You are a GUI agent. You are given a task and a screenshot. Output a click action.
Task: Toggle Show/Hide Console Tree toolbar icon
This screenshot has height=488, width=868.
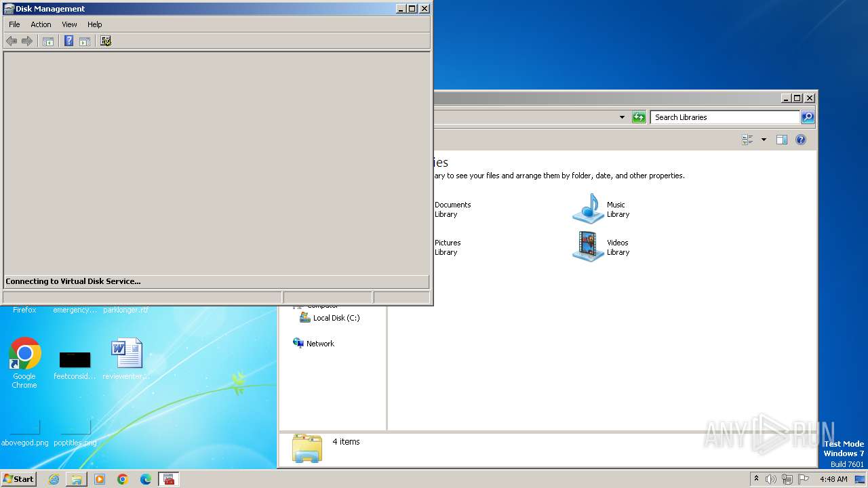coord(48,41)
